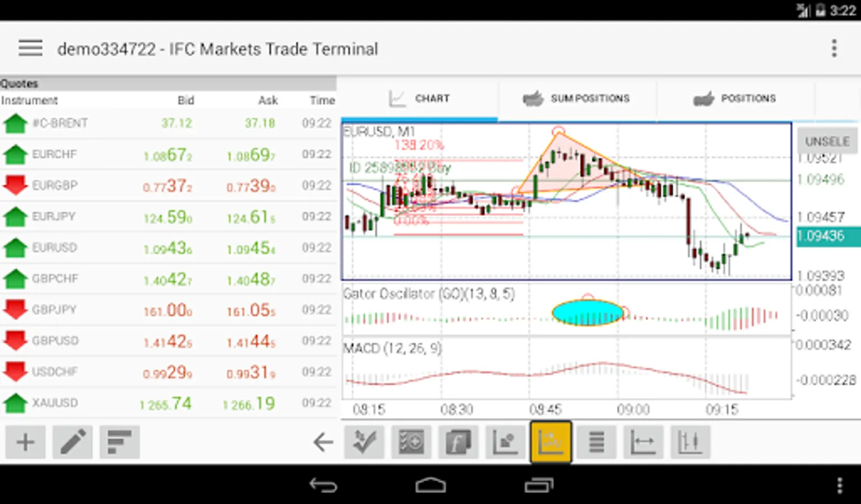
Task: Tap the 09:00 time axis label
Action: (633, 409)
